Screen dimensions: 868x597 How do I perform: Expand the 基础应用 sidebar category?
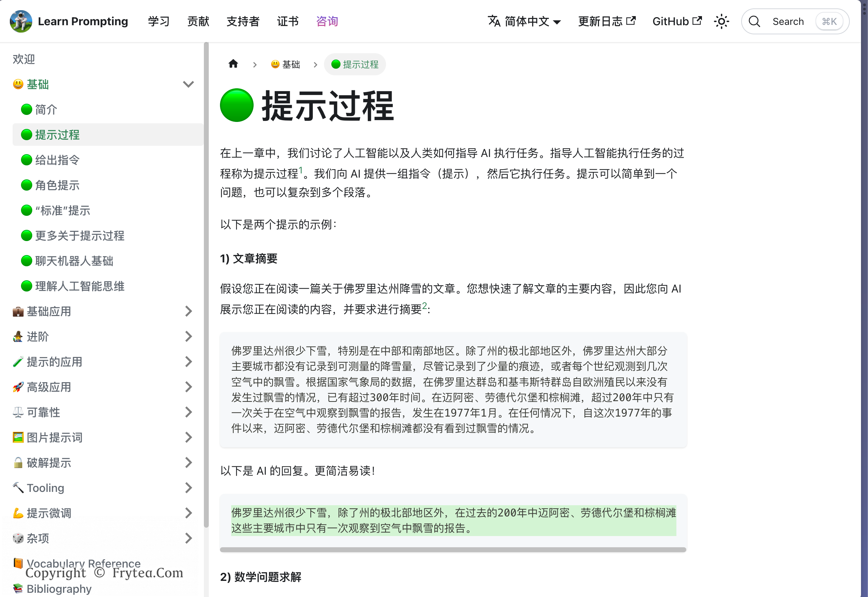pyautogui.click(x=188, y=311)
